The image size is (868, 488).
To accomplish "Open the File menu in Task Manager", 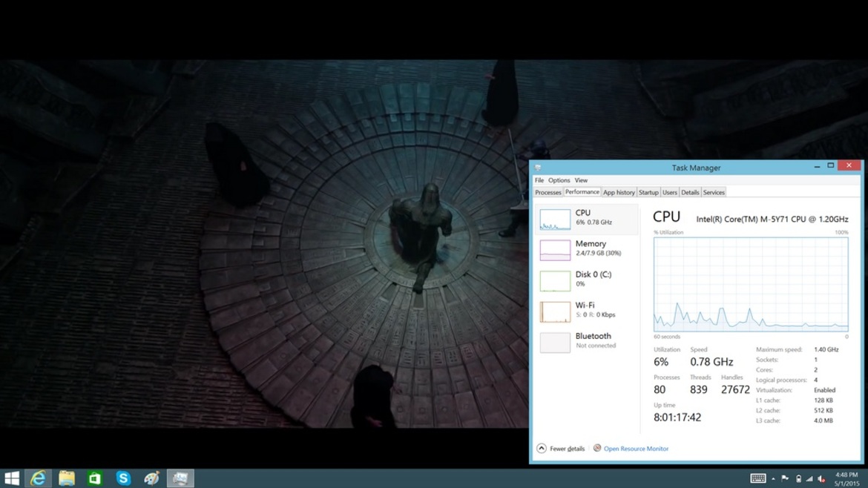I will 539,180.
